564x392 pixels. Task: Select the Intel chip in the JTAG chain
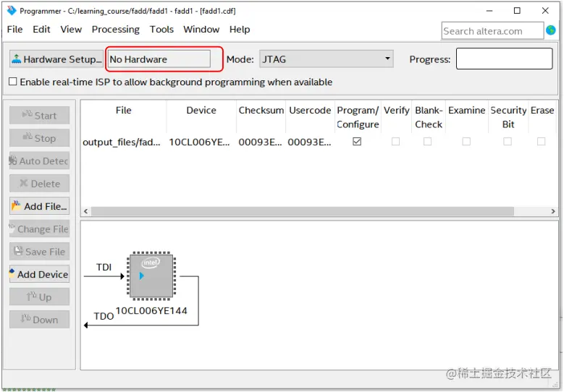(x=151, y=276)
